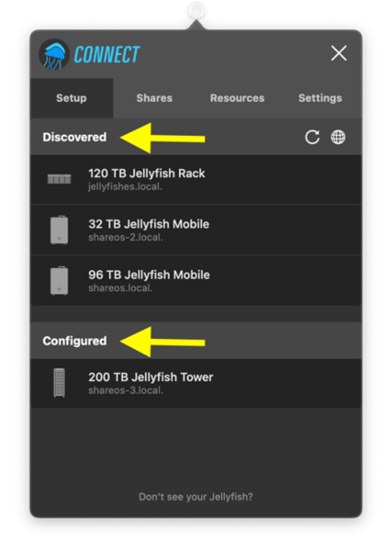Close the Connect panel with X
392x552 pixels.
339,53
